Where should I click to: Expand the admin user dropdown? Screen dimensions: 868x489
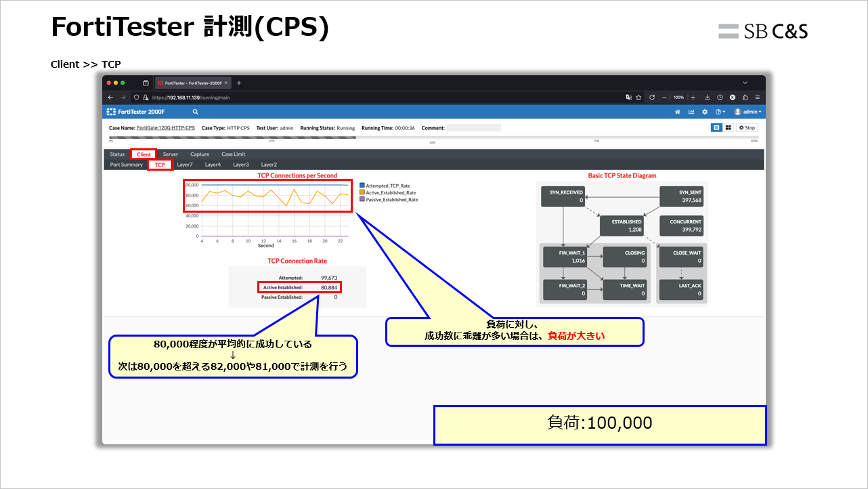747,112
